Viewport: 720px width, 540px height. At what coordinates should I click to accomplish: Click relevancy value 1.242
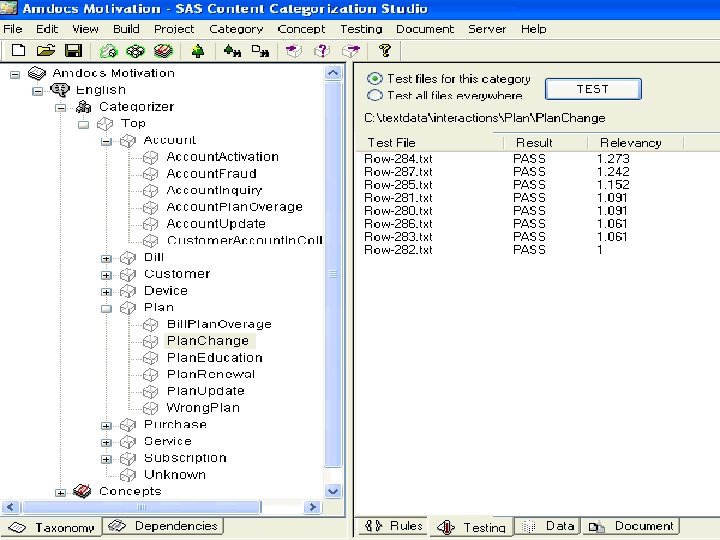[613, 171]
